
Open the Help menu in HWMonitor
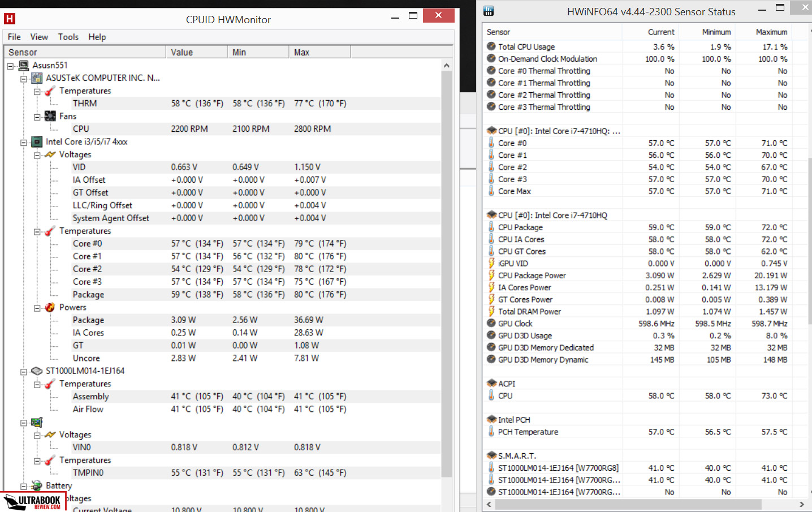tap(97, 37)
